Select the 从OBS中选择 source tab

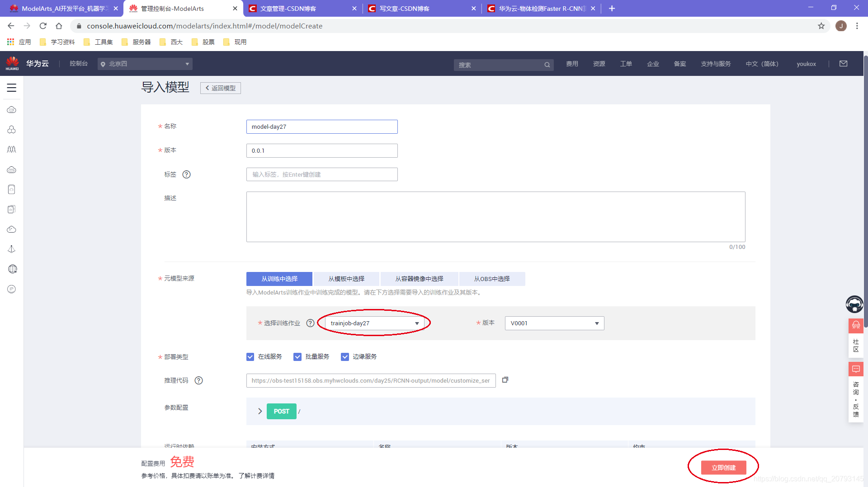click(x=492, y=279)
